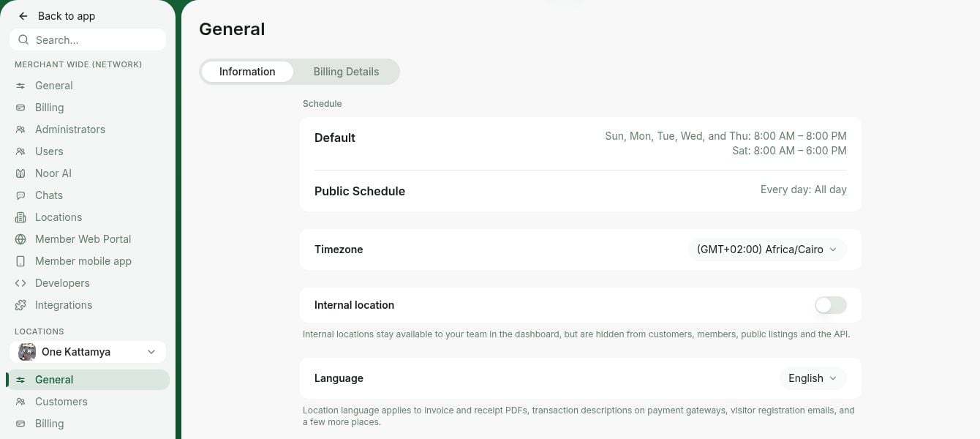Switch to the Information tab
980x439 pixels.
[x=247, y=72]
